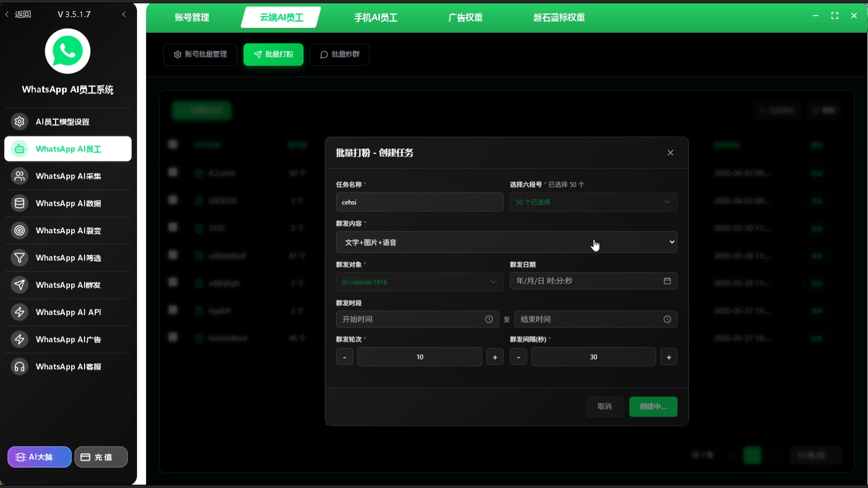Tick checkbox for the SADDSD row
868x488 pixels.
pyautogui.click(x=173, y=200)
